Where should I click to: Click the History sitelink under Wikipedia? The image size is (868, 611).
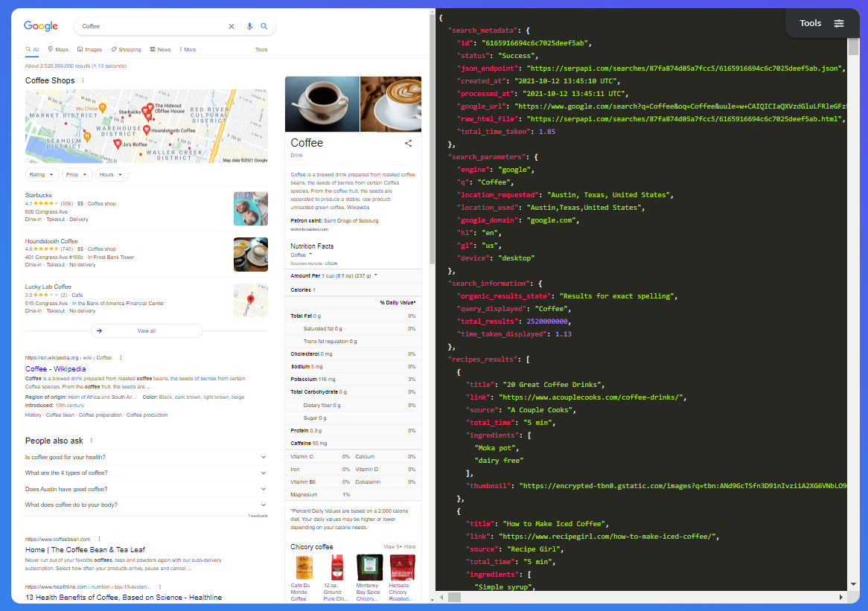[33, 415]
